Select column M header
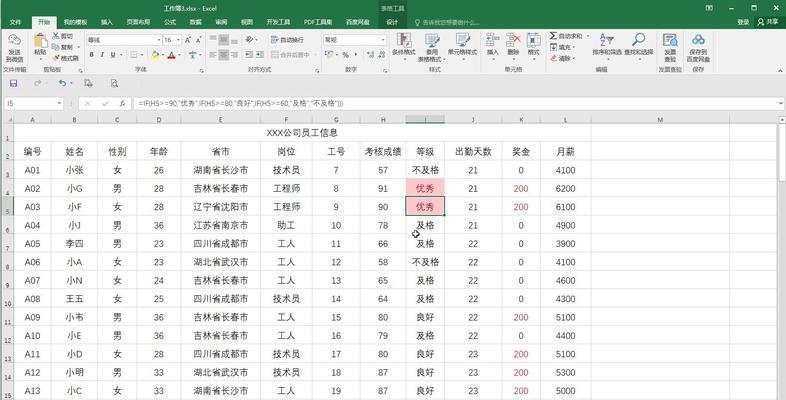786x400 pixels. 660,119
